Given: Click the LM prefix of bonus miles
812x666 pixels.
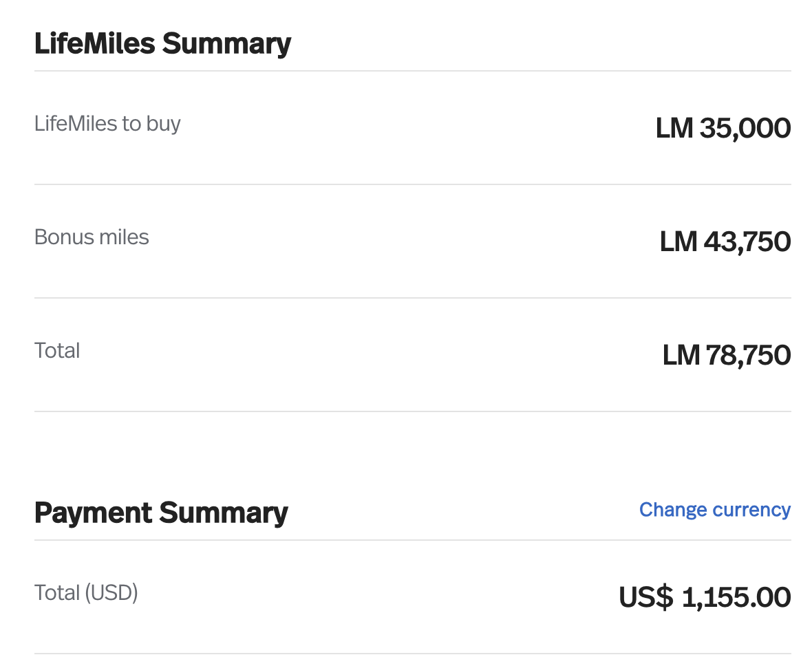Looking at the screenshot, I should click(679, 241).
